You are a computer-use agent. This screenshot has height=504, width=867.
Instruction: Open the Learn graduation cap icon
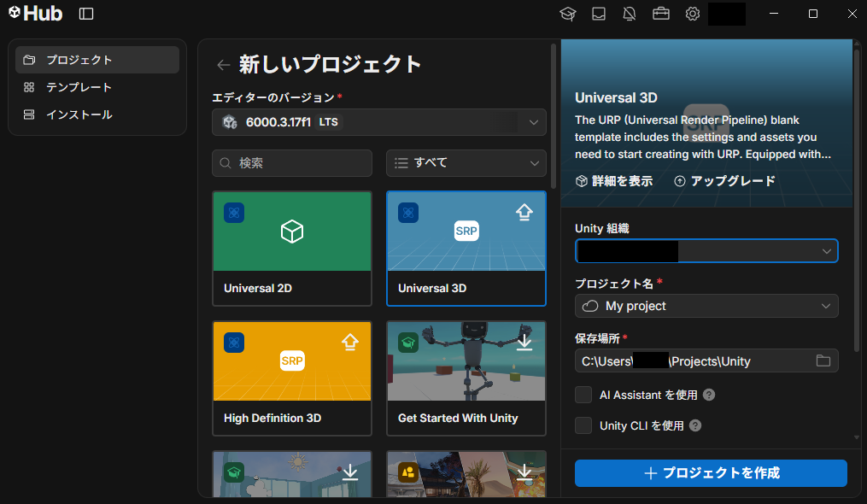(x=568, y=14)
